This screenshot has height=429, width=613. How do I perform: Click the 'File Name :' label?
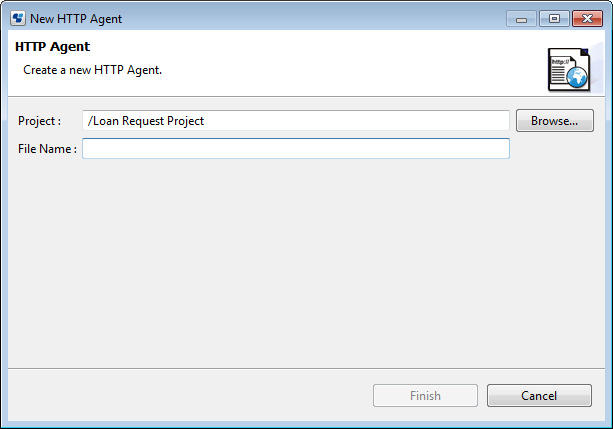[x=47, y=149]
